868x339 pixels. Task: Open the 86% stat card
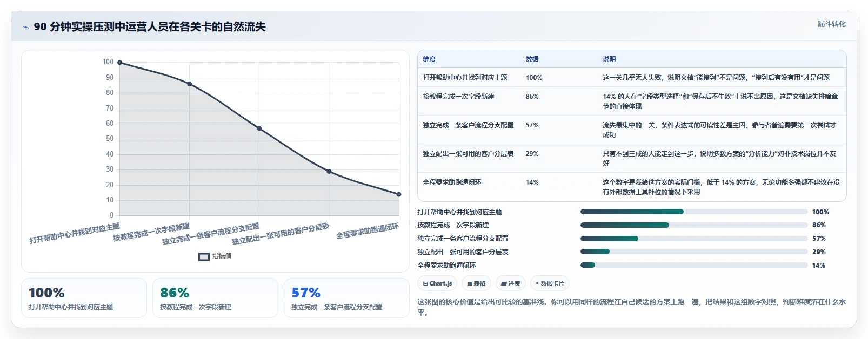click(x=215, y=298)
